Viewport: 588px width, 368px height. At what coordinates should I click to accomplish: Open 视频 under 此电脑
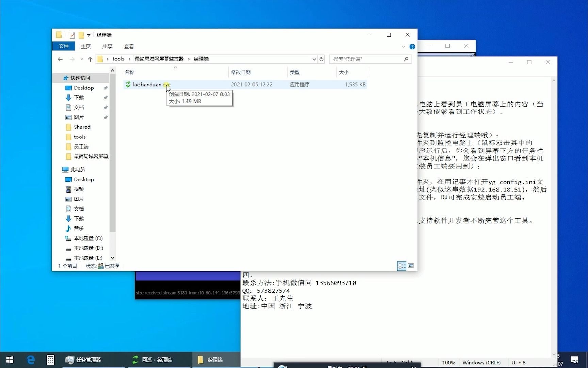(x=79, y=189)
